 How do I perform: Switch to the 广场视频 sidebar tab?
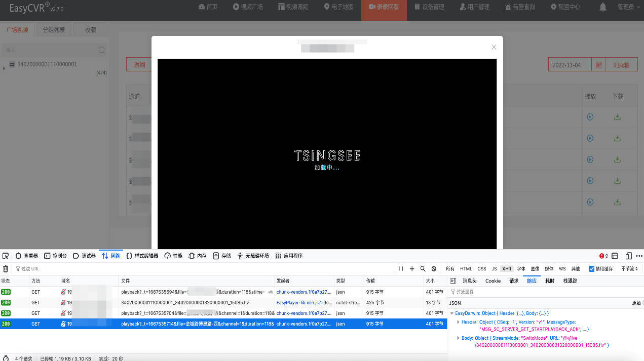pos(17,30)
